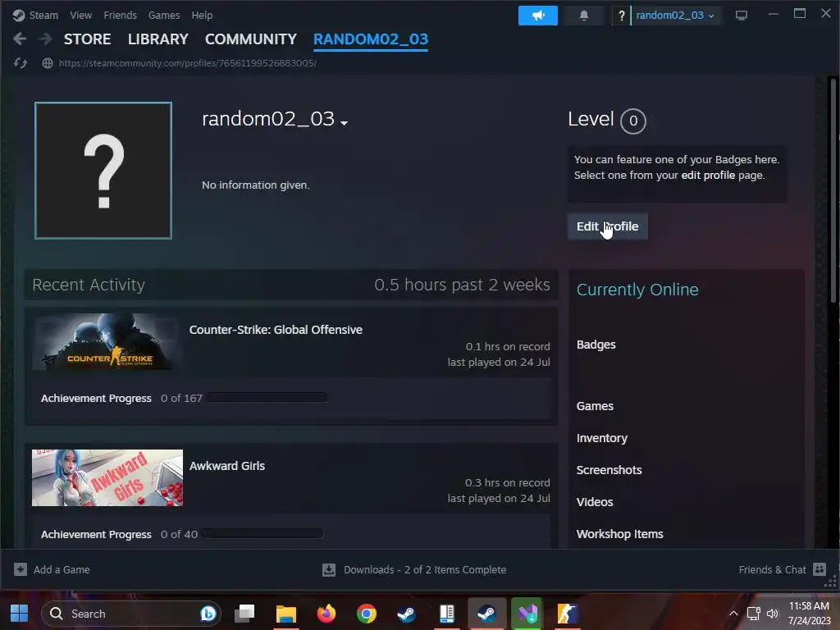Open the Badges link
Screen dimensions: 840x630
[x=596, y=345]
